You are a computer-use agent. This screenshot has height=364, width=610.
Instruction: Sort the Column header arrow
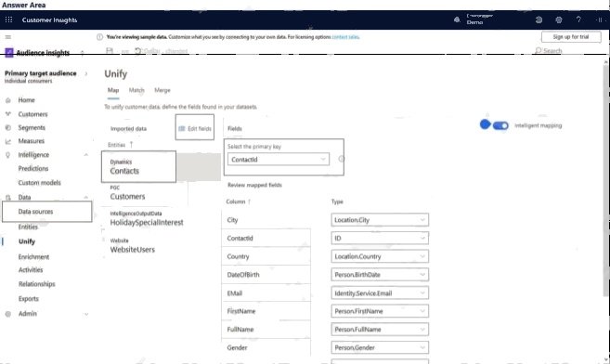click(x=250, y=201)
